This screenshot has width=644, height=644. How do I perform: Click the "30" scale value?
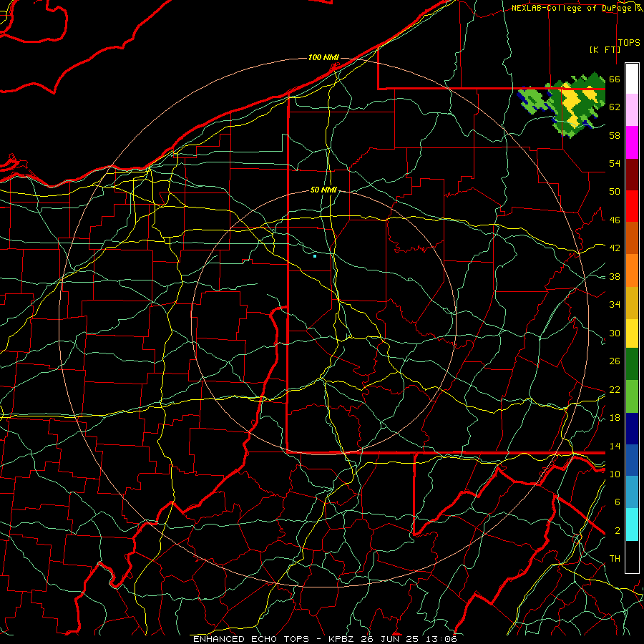tap(615, 333)
